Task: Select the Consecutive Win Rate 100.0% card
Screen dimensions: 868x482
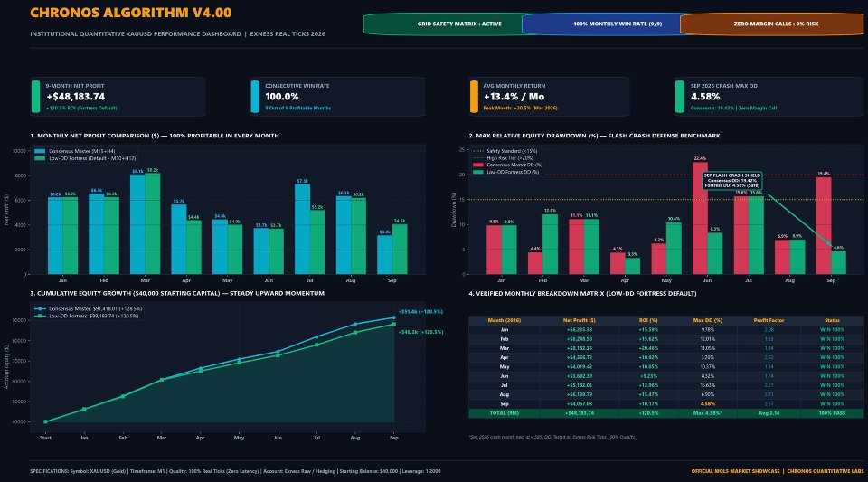Action: pos(337,97)
